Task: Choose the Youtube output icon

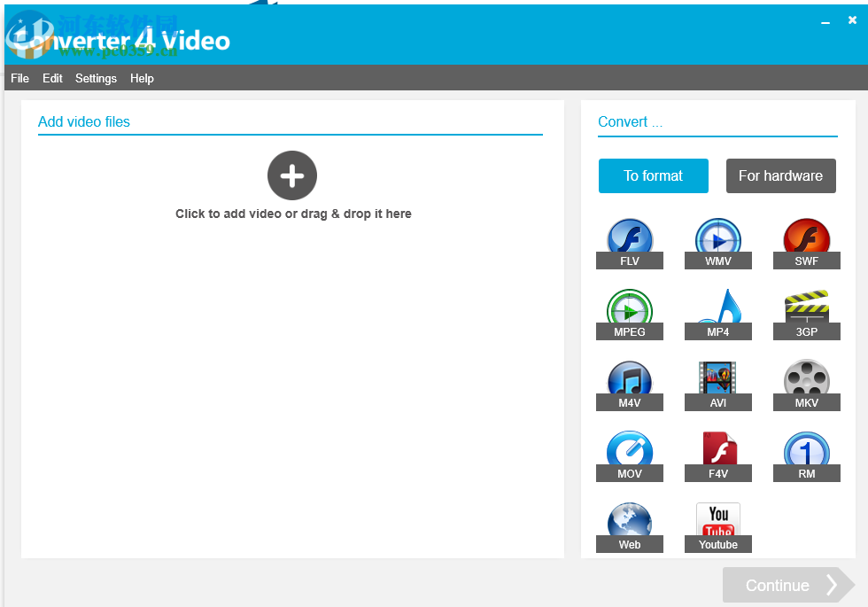Action: tap(718, 520)
